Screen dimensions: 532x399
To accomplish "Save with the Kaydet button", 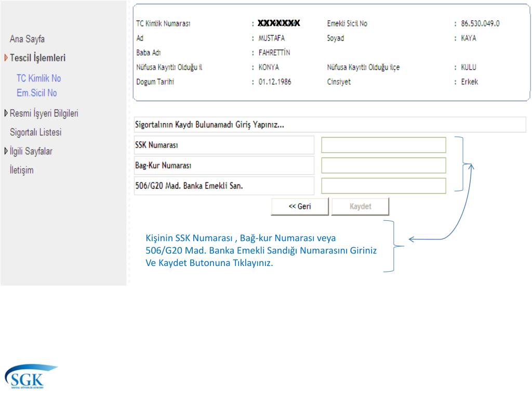I will click(361, 206).
